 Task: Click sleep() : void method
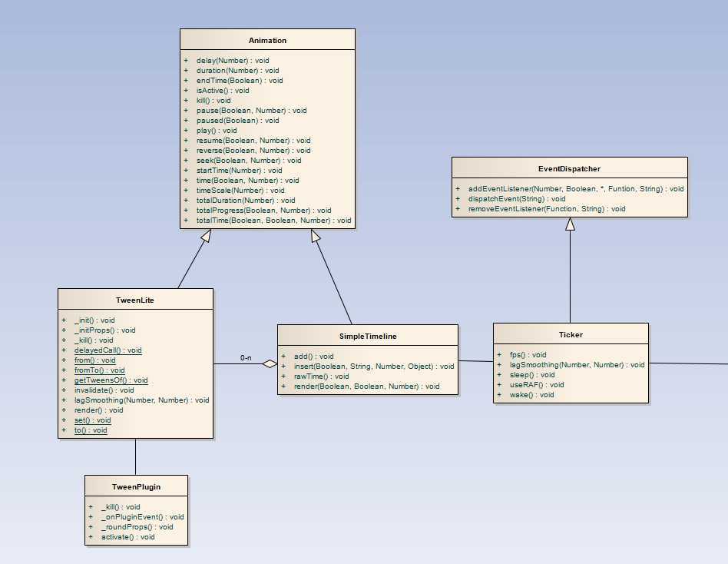click(x=532, y=375)
